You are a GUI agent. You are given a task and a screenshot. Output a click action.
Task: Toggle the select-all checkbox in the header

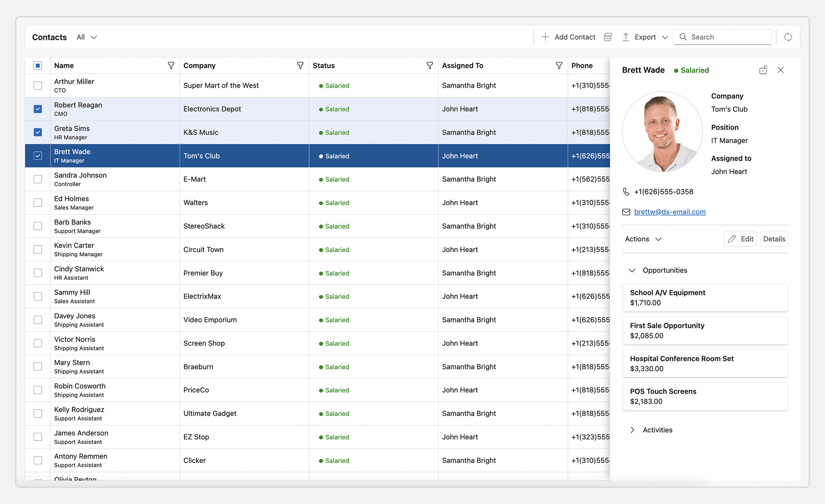[37, 65]
